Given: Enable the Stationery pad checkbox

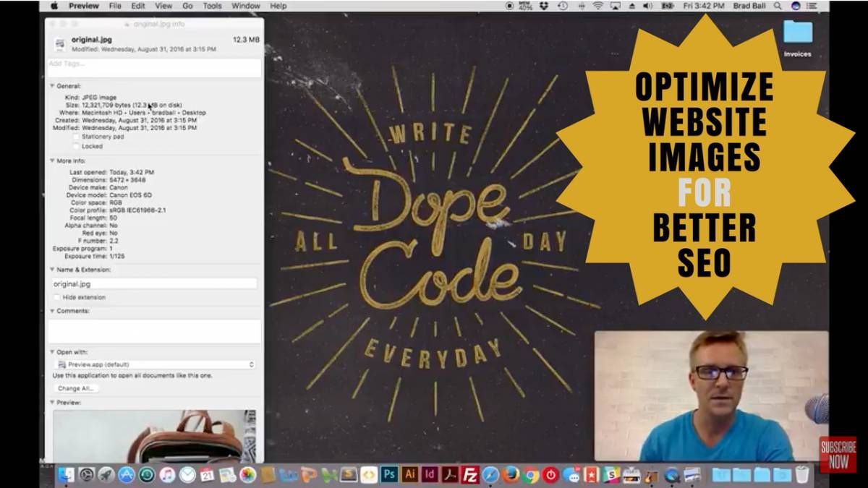Looking at the screenshot, I should pos(76,137).
